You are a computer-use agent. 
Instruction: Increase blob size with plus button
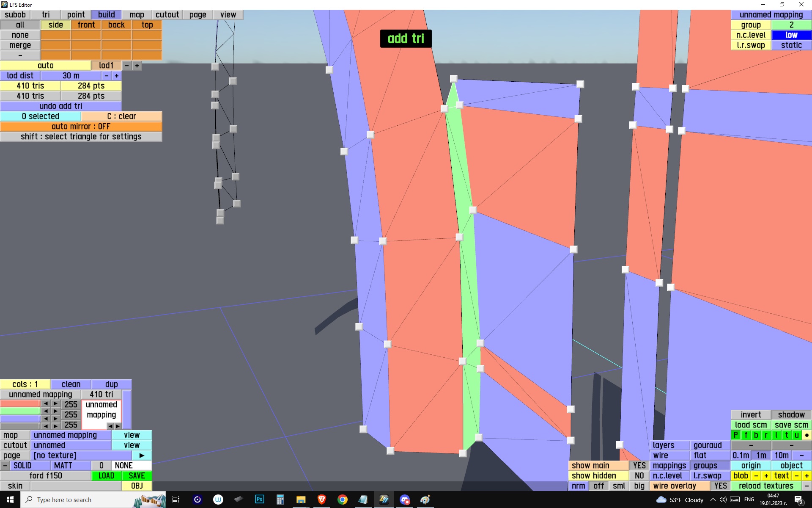tap(766, 476)
